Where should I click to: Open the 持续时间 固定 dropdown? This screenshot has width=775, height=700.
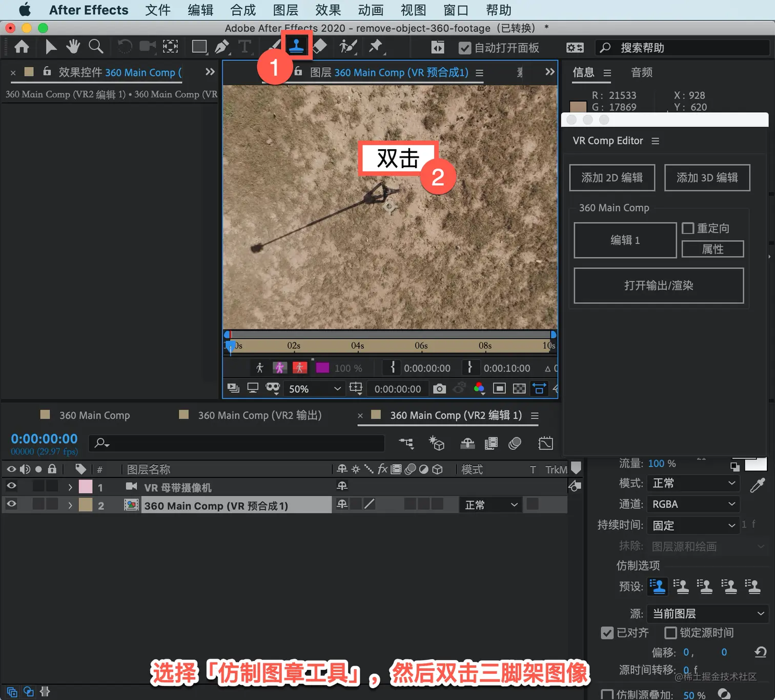[693, 526]
